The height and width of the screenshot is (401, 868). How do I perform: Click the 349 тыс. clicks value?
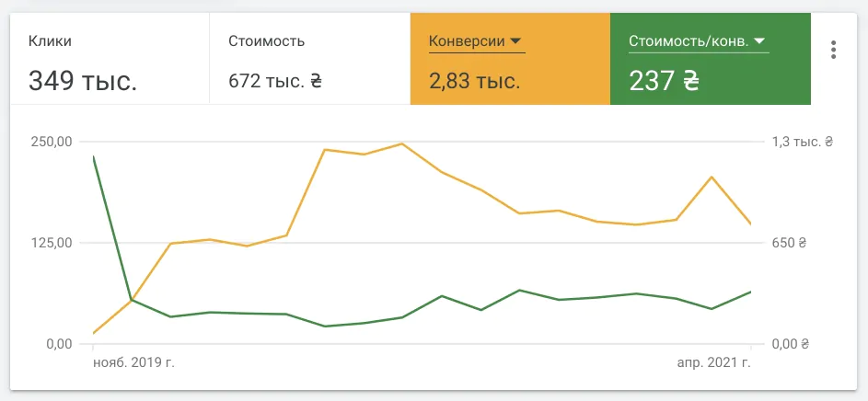point(82,82)
